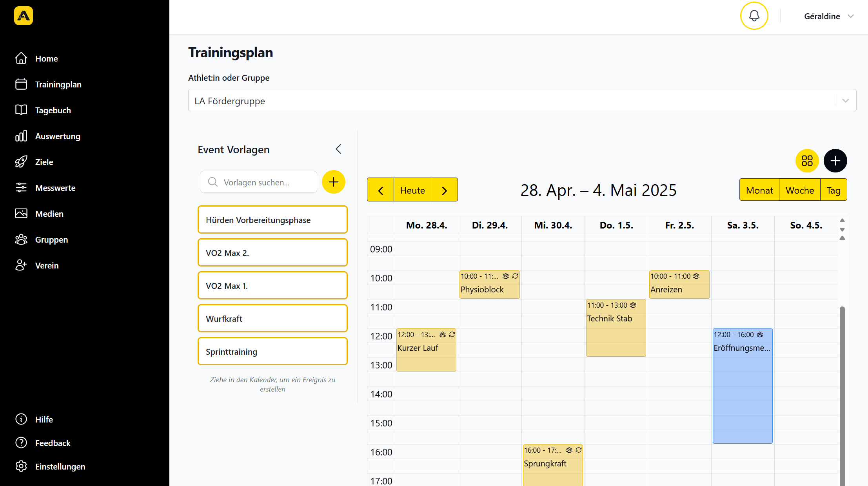868x486 pixels.
Task: Add new template with yellow plus button
Action: pyautogui.click(x=334, y=182)
